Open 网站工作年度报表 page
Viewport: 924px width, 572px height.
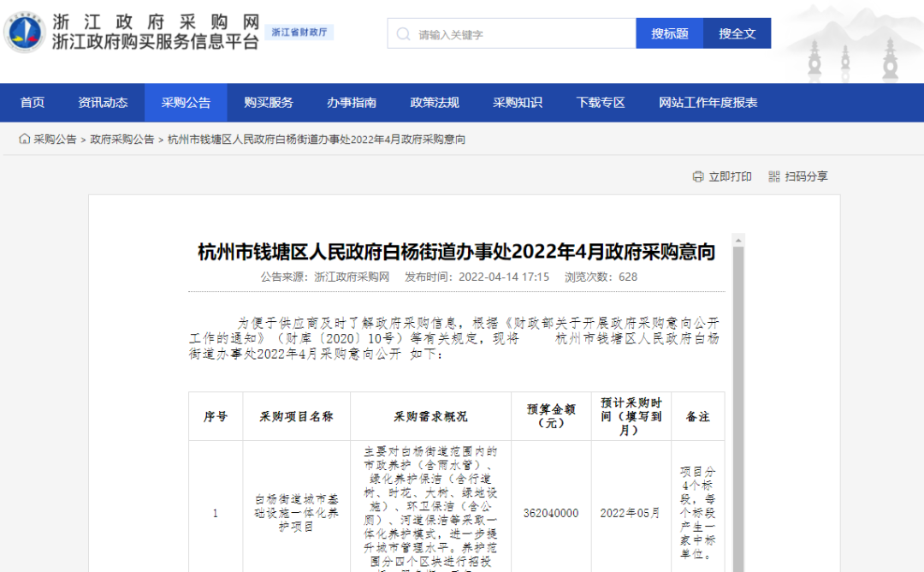[708, 103]
